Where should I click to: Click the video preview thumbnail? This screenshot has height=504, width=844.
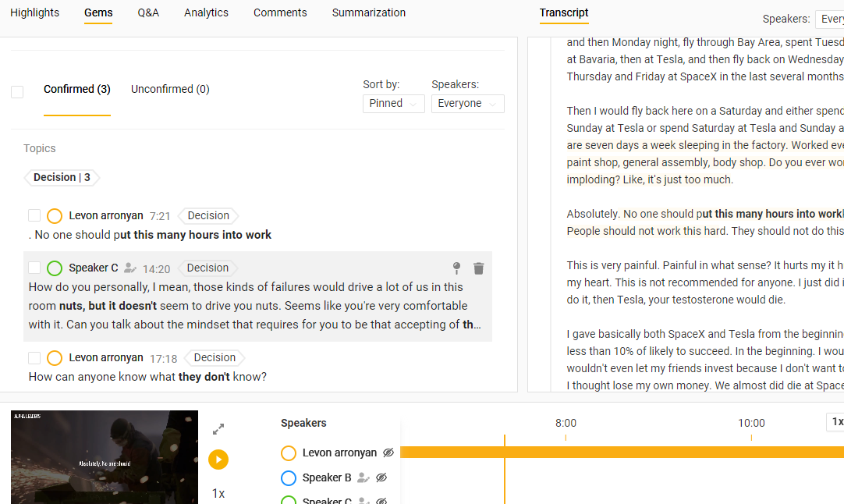pyautogui.click(x=105, y=457)
